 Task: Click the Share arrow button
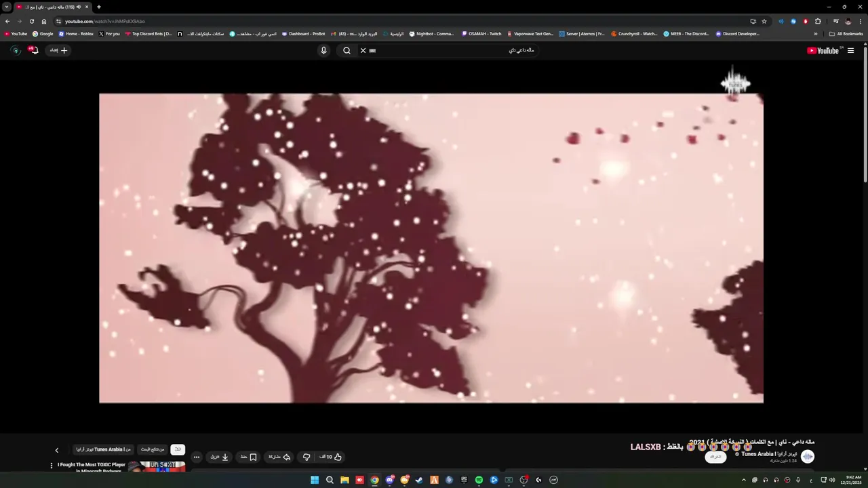click(279, 457)
